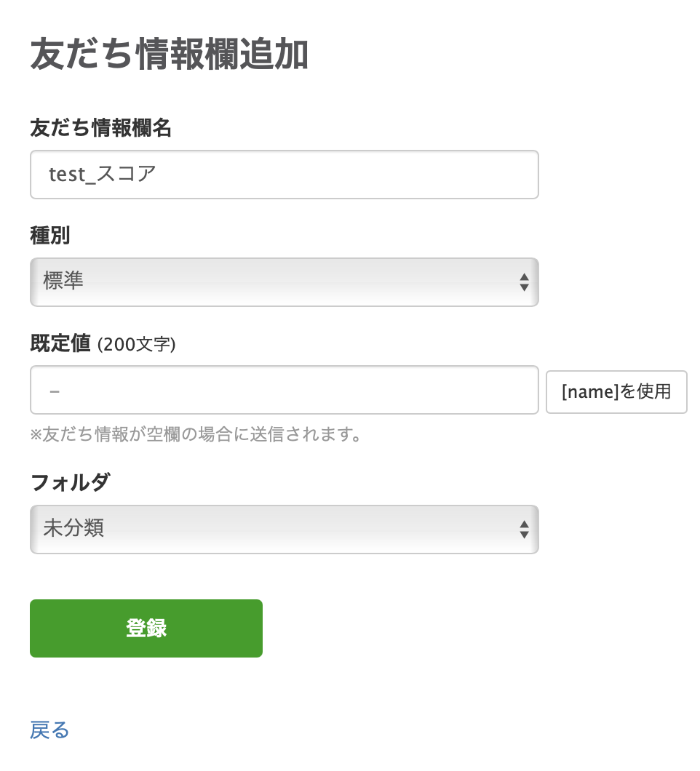Click the 既定値 input containing a dash
This screenshot has width=700, height=771.
pyautogui.click(x=284, y=390)
